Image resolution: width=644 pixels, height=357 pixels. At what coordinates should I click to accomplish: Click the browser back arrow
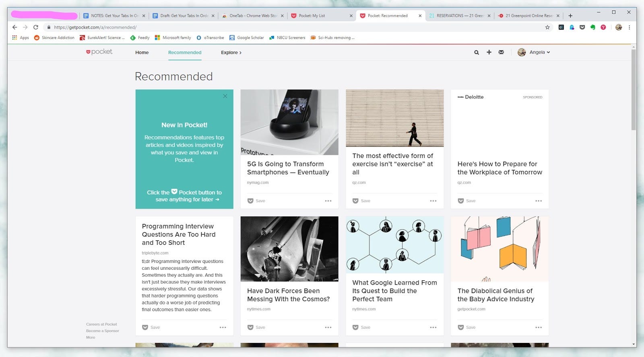pos(14,27)
